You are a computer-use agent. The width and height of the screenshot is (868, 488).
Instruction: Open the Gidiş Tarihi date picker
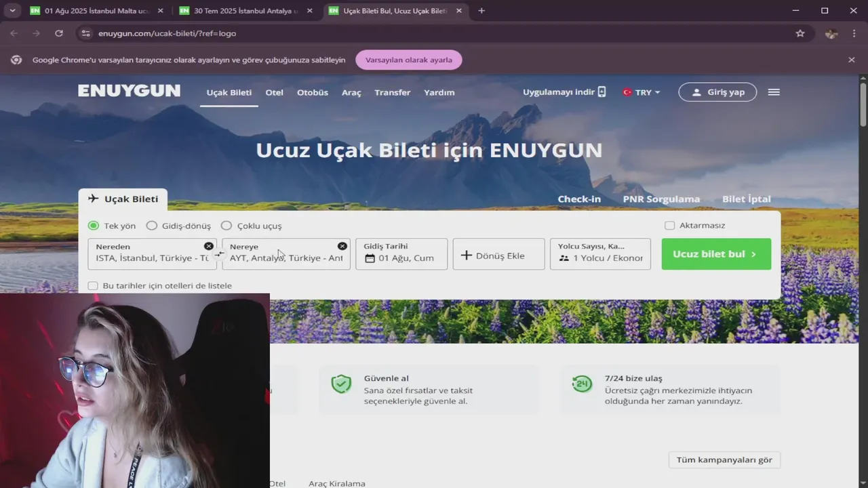(x=401, y=253)
